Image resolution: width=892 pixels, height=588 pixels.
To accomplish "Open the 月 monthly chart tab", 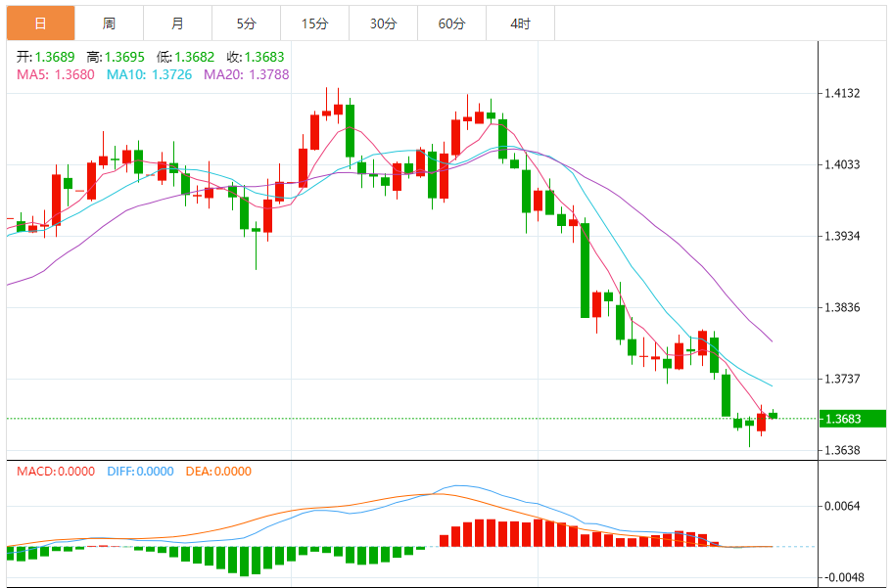I will [x=177, y=23].
